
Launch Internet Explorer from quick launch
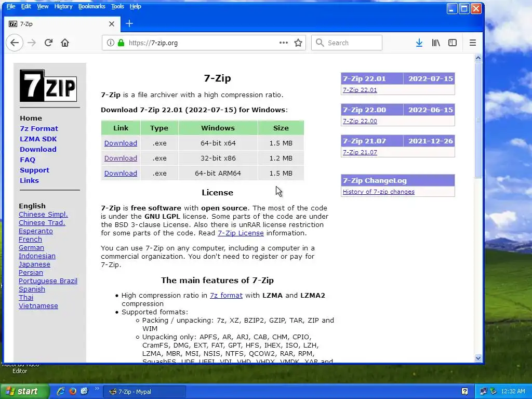(x=61, y=391)
